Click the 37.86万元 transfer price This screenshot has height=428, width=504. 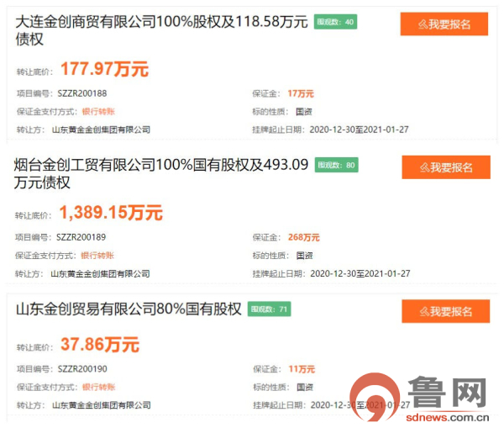[x=100, y=344]
